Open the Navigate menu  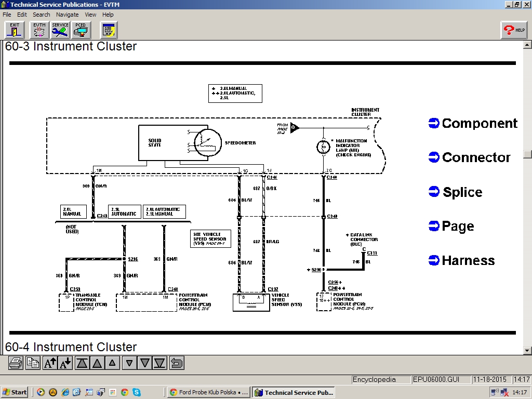click(67, 15)
